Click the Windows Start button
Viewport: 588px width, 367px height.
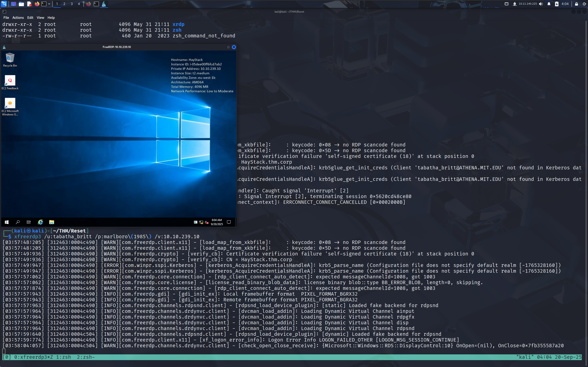(x=7, y=222)
